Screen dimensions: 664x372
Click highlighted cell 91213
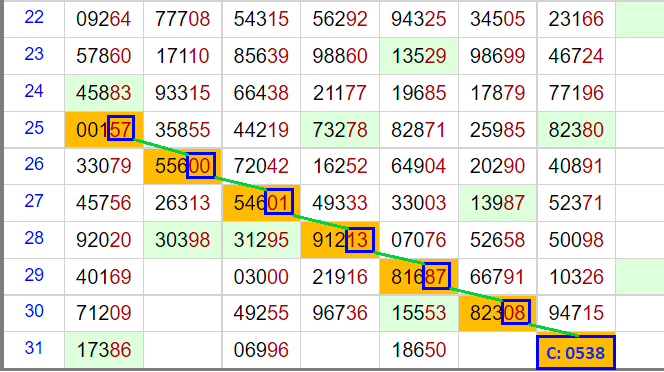[340, 240]
